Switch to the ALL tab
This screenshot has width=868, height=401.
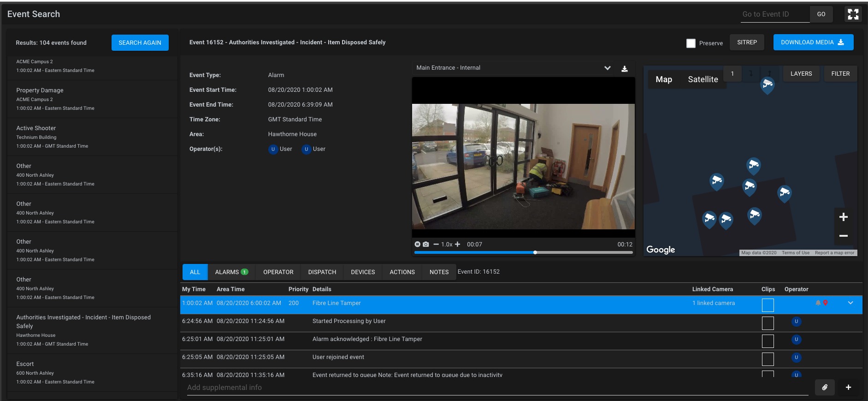[195, 272]
